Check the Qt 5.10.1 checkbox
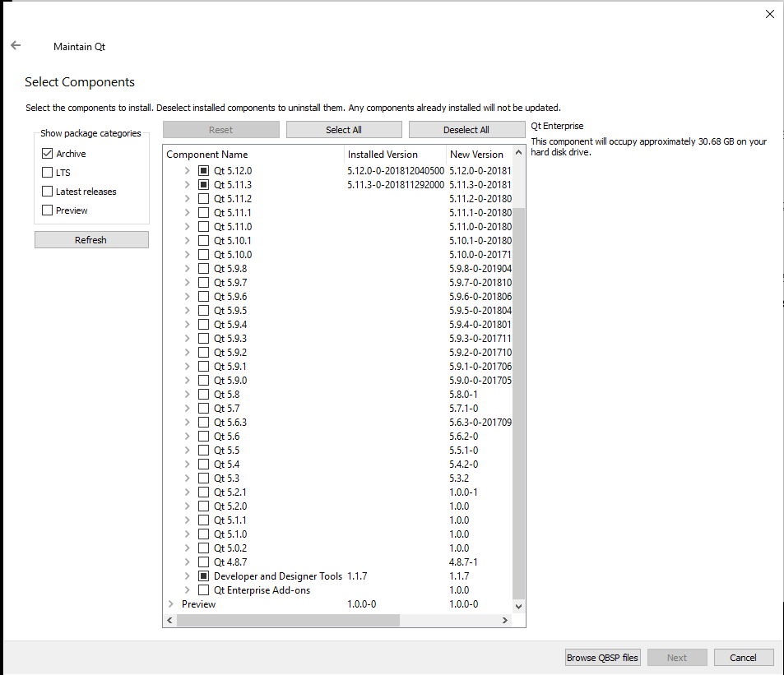The width and height of the screenshot is (784, 675). tap(203, 241)
